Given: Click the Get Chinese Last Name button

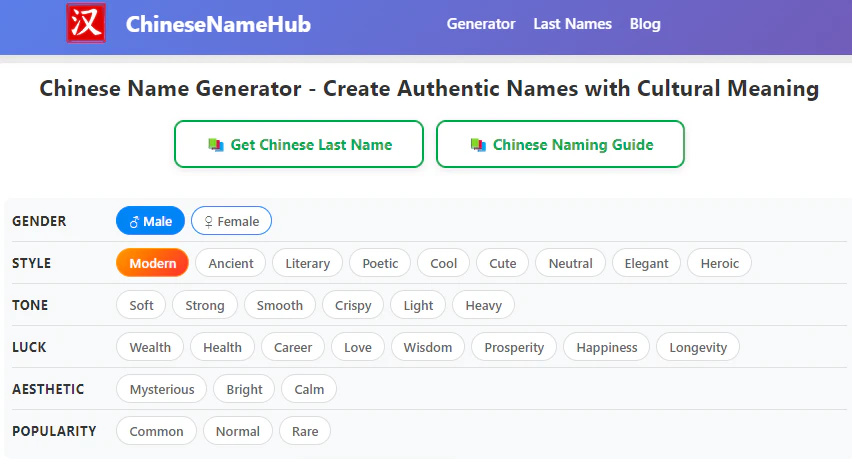Looking at the screenshot, I should [x=299, y=144].
